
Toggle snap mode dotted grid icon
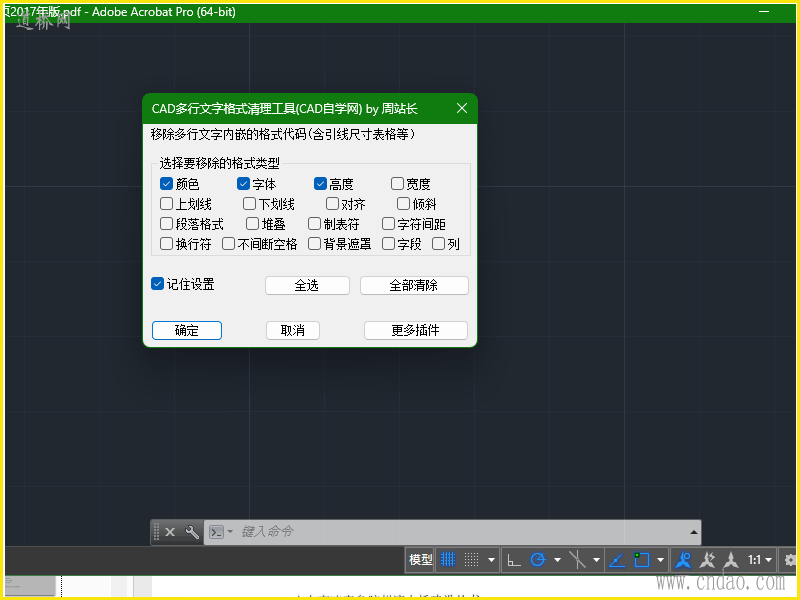[471, 560]
